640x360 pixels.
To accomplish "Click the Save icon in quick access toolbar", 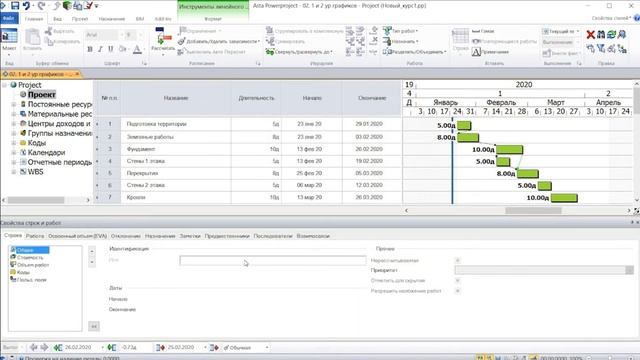I will (15, 6).
